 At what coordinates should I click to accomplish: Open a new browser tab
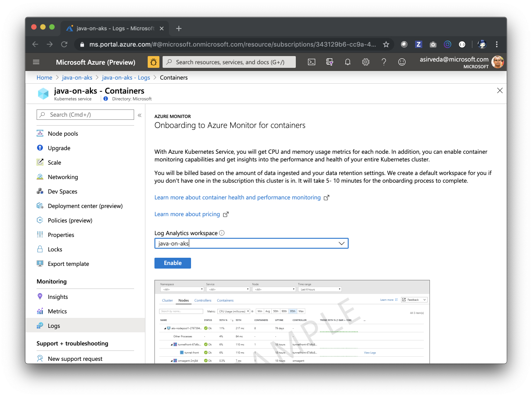pyautogui.click(x=179, y=28)
